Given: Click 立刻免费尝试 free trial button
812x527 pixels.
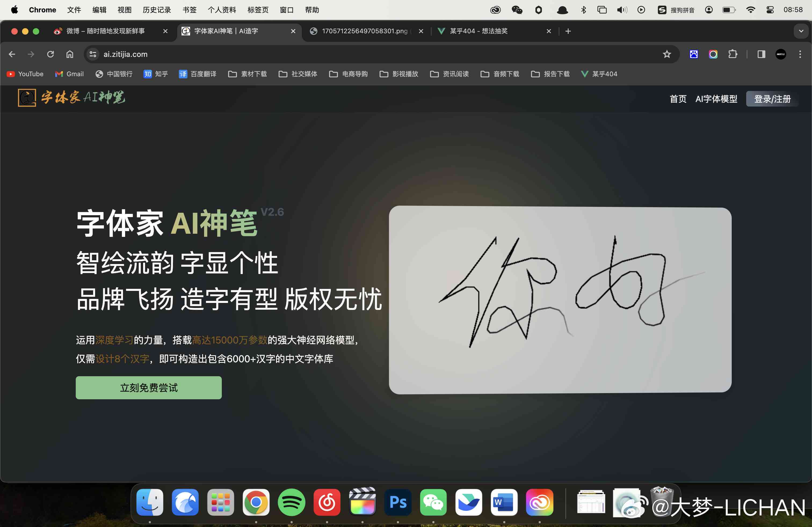Looking at the screenshot, I should click(148, 387).
